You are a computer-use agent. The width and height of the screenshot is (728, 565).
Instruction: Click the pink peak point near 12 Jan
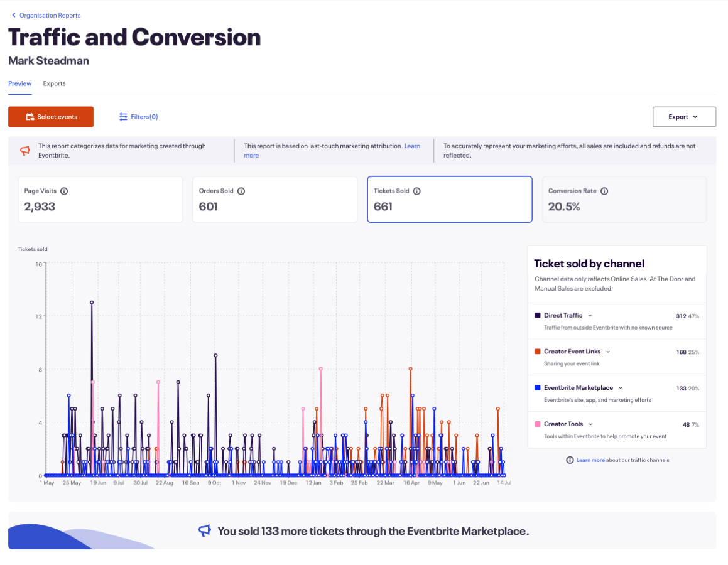coord(321,369)
